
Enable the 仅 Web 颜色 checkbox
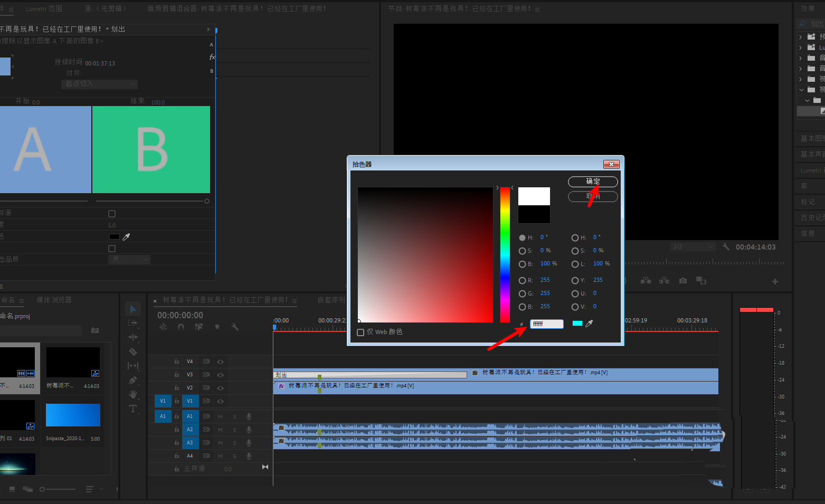click(x=361, y=332)
